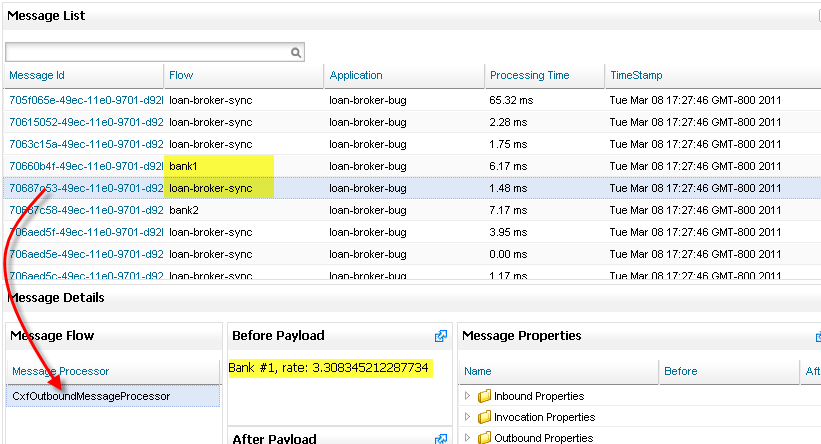Pop out the Before Payload panel
Image resolution: width=821 pixels, height=444 pixels.
(x=440, y=336)
